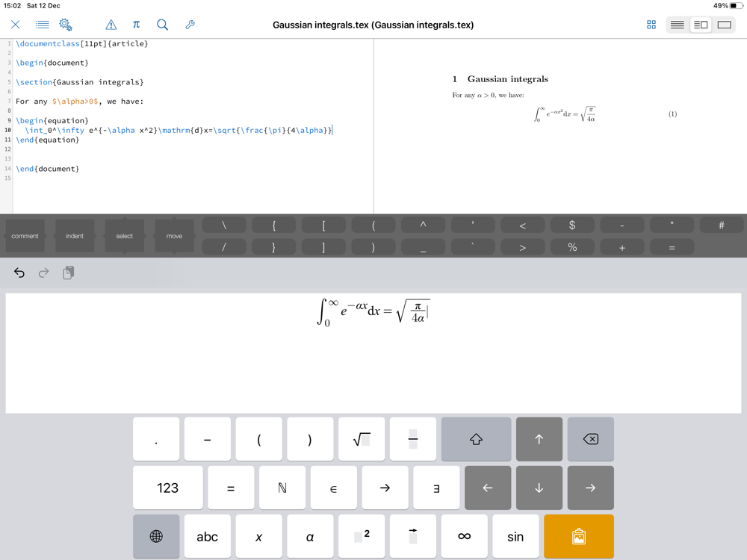
Task: Switch to split editor and preview mode
Action: click(x=701, y=25)
